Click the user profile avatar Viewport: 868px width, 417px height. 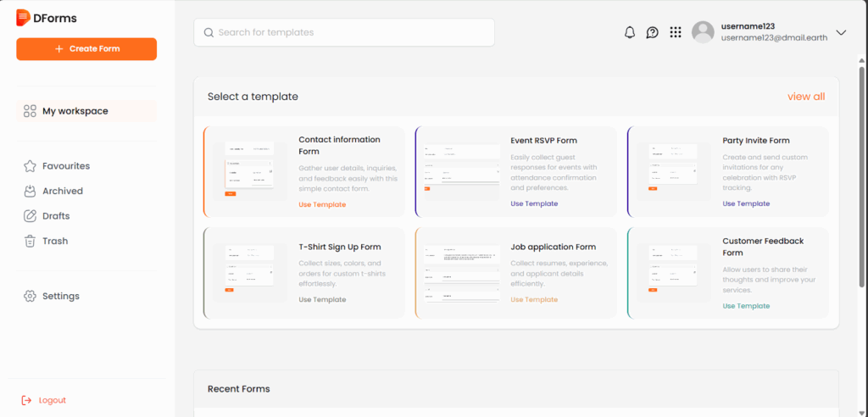[x=703, y=32]
